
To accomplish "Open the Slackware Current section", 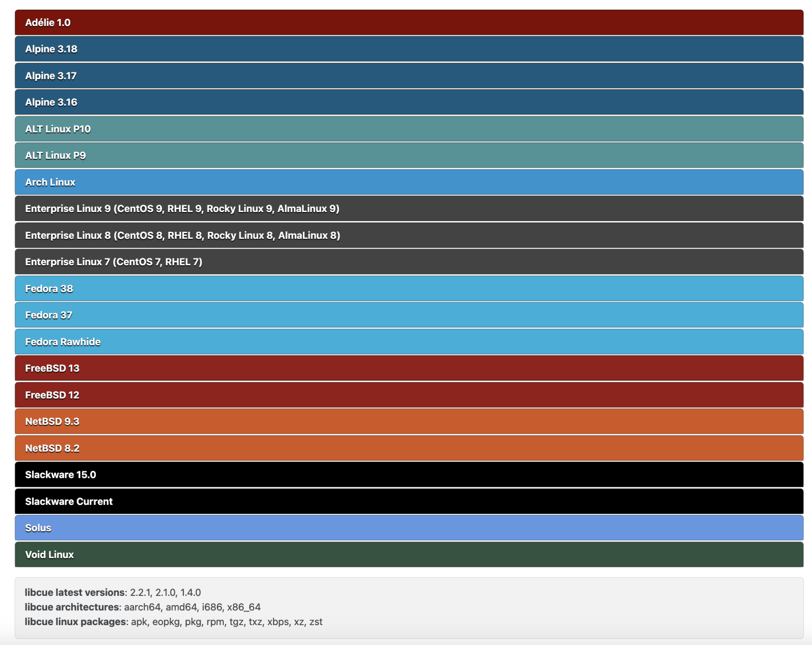I will pyautogui.click(x=409, y=501).
